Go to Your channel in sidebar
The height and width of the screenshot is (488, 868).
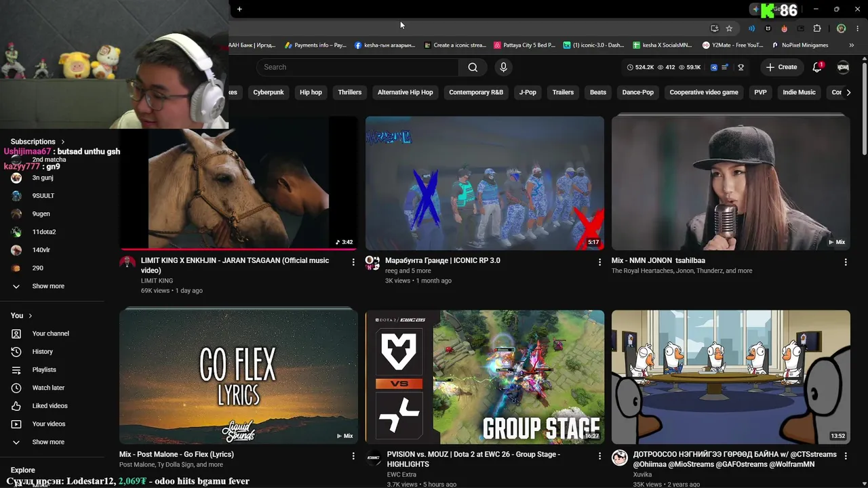[x=50, y=333]
